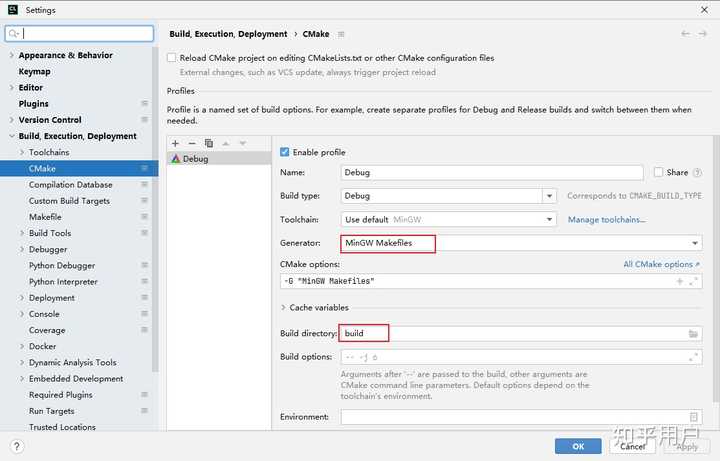Uncheck the Enable profile checkbox
Image resolution: width=720 pixels, height=461 pixels.
(x=285, y=152)
